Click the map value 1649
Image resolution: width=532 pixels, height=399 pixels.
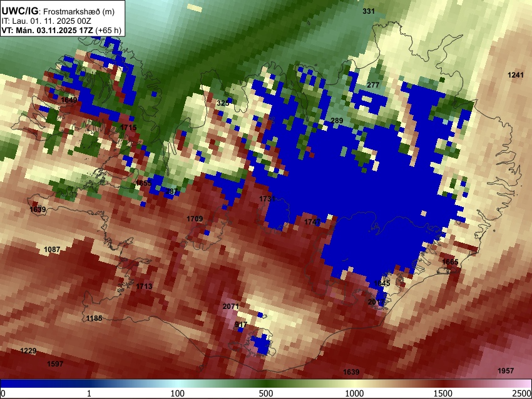(69, 100)
